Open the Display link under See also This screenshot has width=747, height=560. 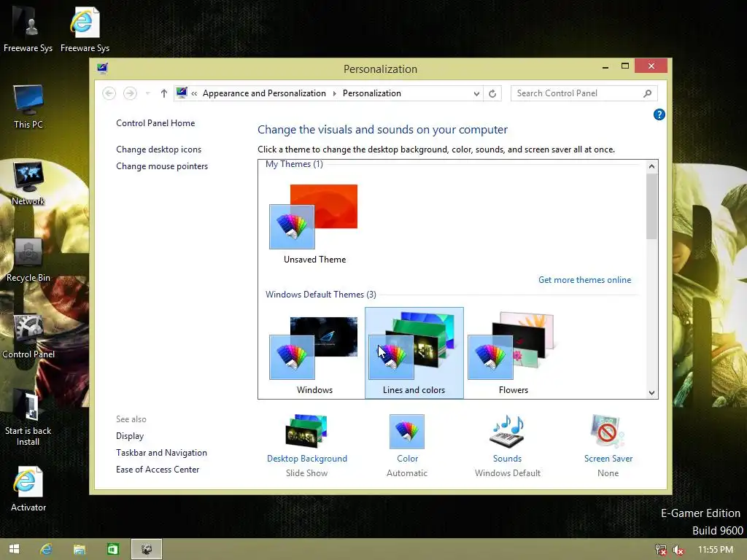[130, 436]
